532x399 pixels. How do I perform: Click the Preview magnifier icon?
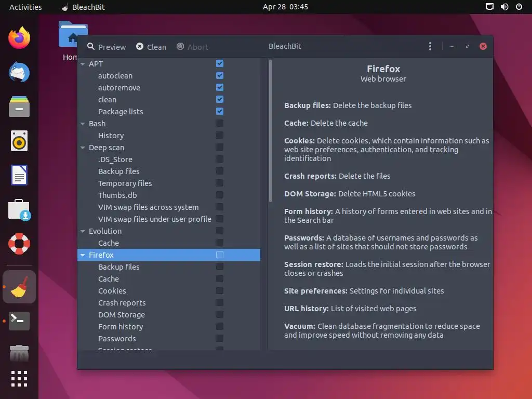click(x=90, y=46)
